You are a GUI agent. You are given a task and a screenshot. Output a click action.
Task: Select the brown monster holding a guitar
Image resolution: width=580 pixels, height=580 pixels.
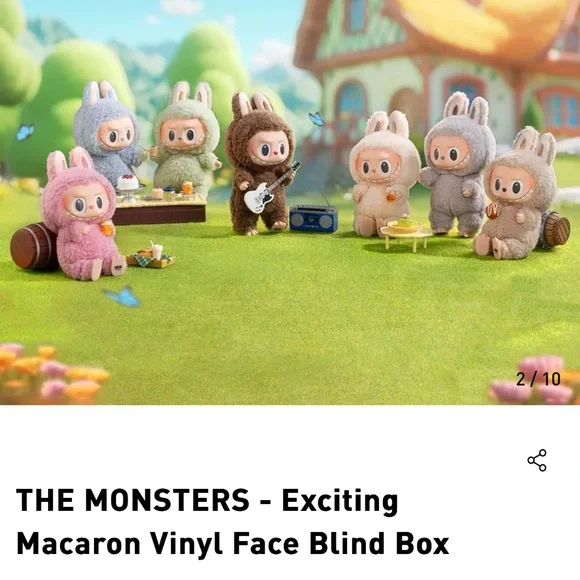click(x=259, y=163)
